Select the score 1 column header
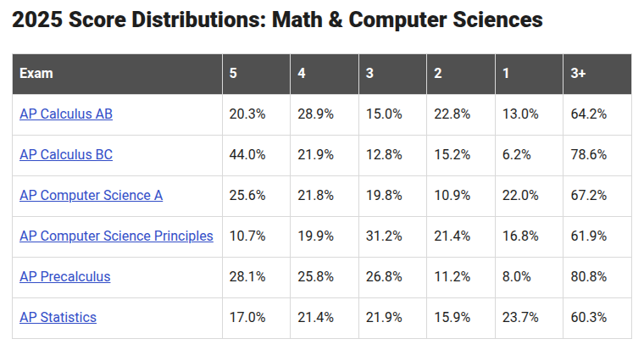This screenshot has width=644, height=350. pyautogui.click(x=506, y=74)
